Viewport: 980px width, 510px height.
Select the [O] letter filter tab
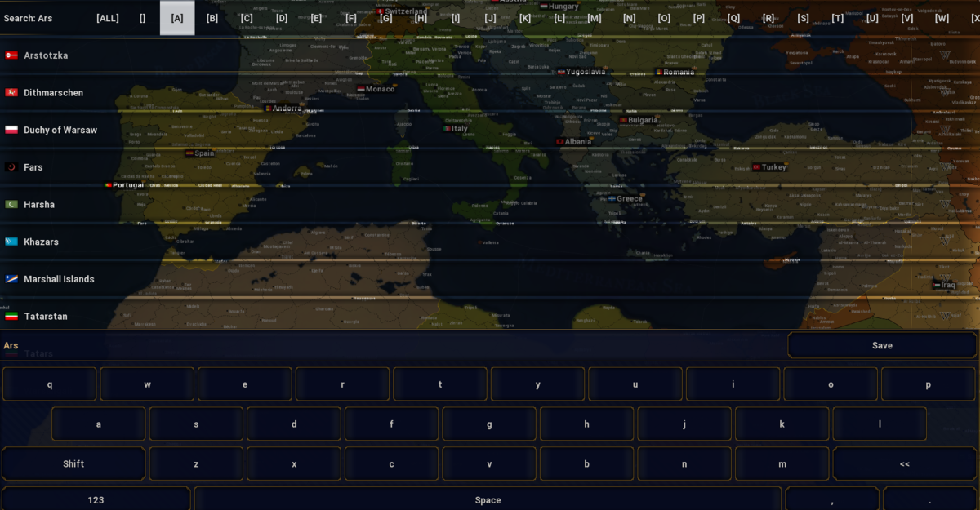[664, 18]
